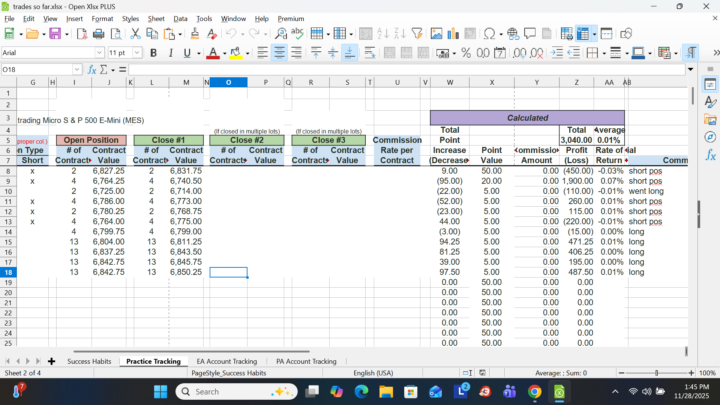Toggle Center Horizontally alignment
The height and width of the screenshot is (405, 720).
click(x=280, y=53)
